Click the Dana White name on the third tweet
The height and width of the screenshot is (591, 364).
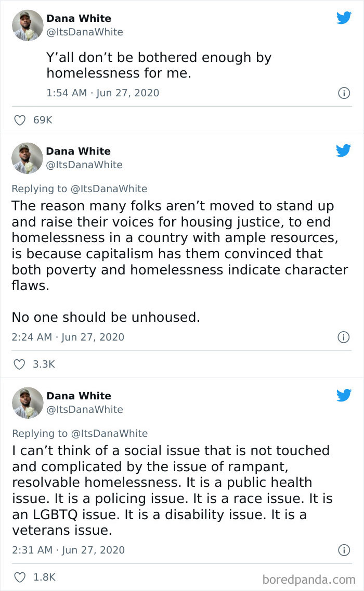click(78, 396)
